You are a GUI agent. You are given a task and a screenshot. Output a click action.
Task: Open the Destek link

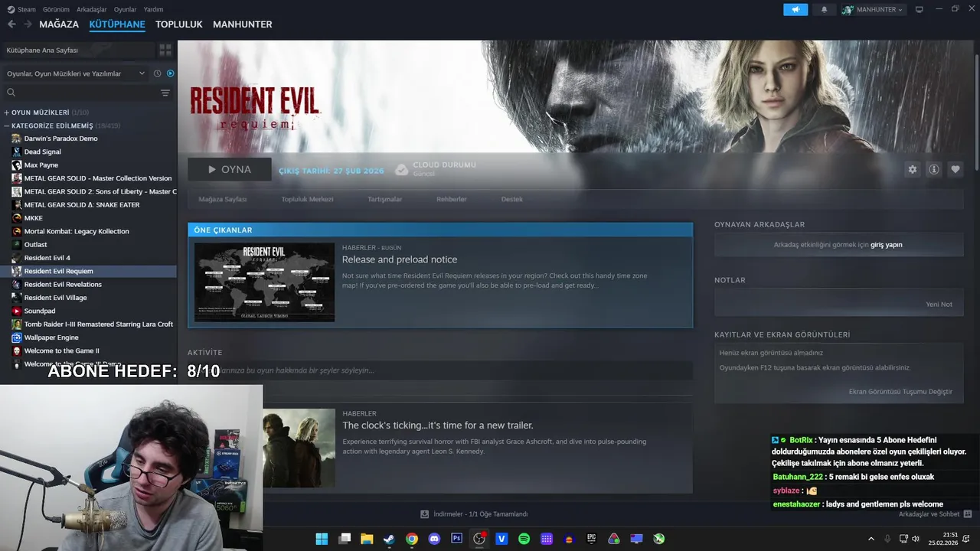click(512, 199)
